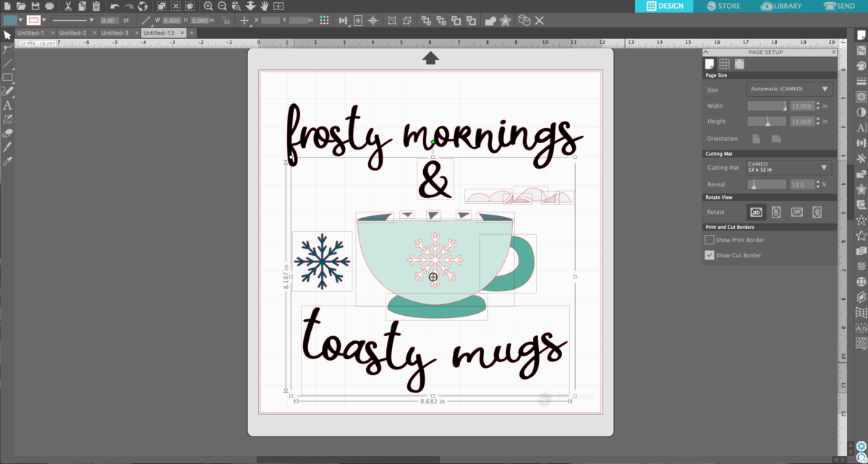Collapse the Page Setup panel
Image resolution: width=868 pixels, height=464 pixels.
(706, 52)
